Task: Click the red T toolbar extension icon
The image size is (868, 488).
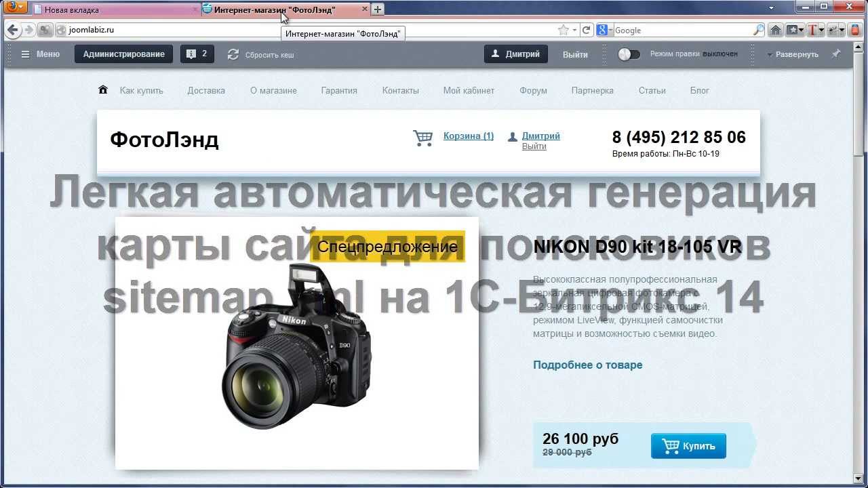Action: (812, 30)
